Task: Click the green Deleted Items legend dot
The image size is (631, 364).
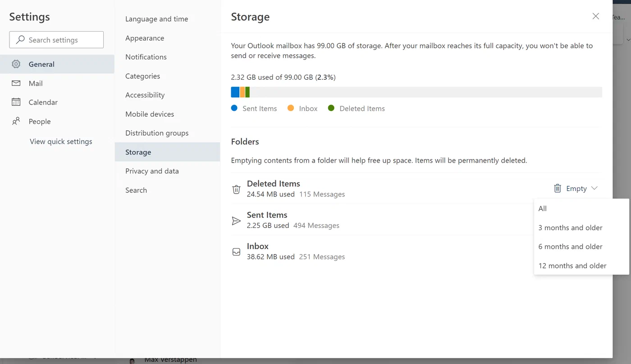Action: 331,108
